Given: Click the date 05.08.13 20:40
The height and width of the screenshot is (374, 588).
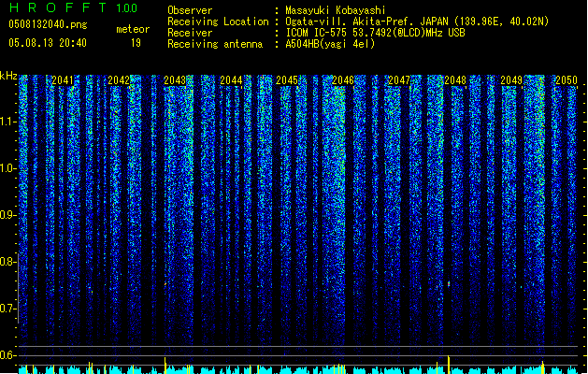Looking at the screenshot, I should click(x=48, y=43).
